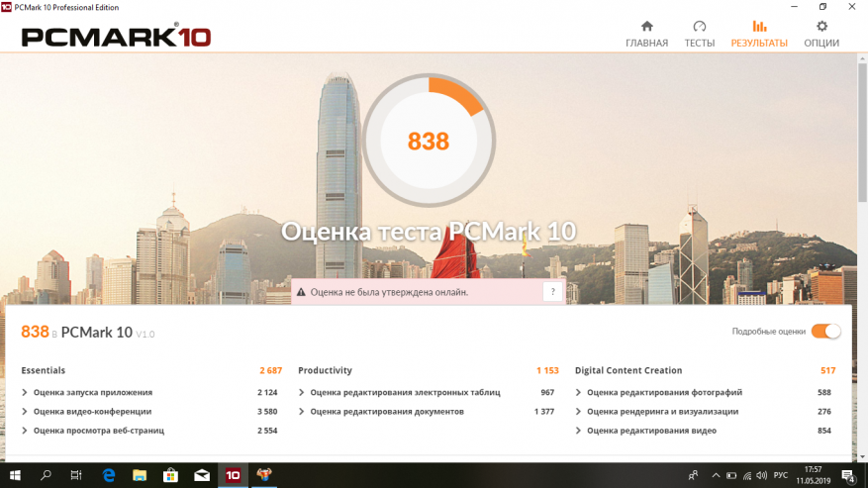Click the Оценка не была утверждена онлайн message
868x488 pixels.
pyautogui.click(x=389, y=292)
